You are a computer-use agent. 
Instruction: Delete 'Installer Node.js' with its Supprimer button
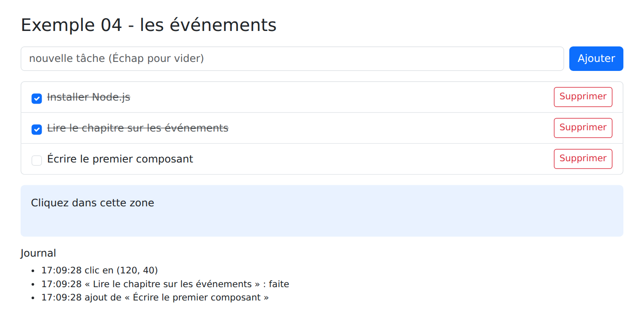pyautogui.click(x=583, y=97)
